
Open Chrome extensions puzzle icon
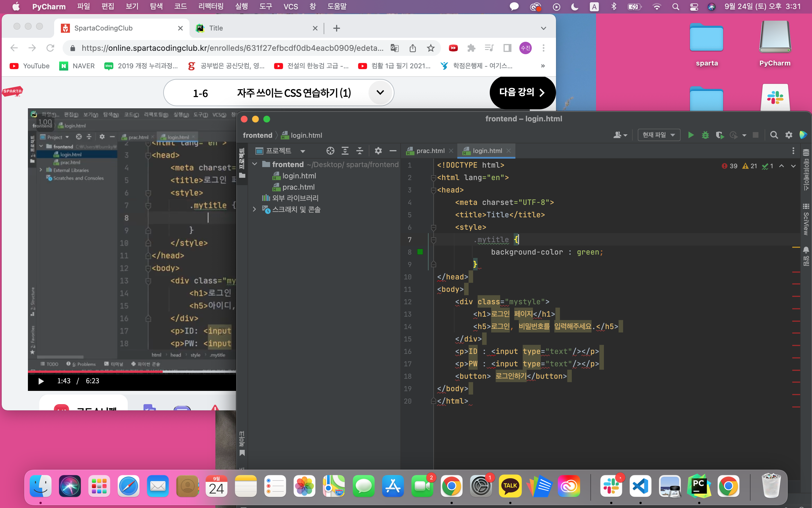click(x=471, y=48)
